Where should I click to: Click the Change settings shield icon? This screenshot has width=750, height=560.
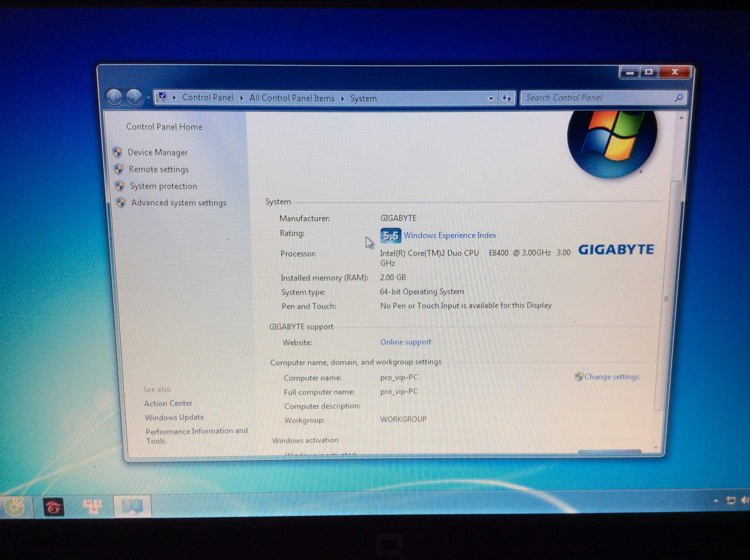click(579, 377)
